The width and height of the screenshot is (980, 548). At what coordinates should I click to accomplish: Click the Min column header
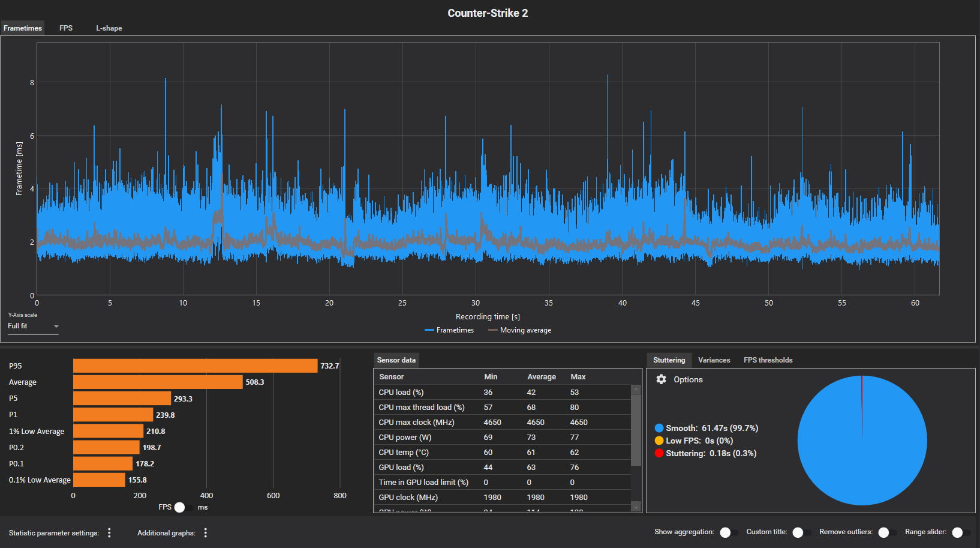tap(491, 377)
